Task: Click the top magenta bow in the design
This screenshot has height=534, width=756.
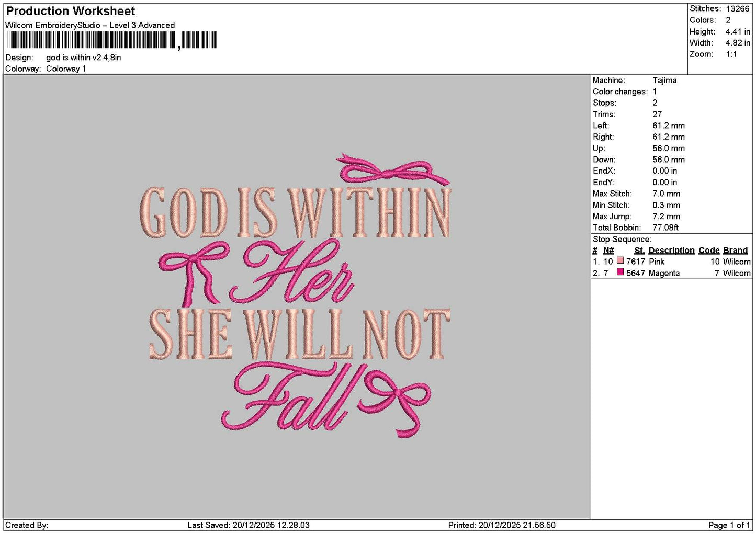Action: point(393,169)
